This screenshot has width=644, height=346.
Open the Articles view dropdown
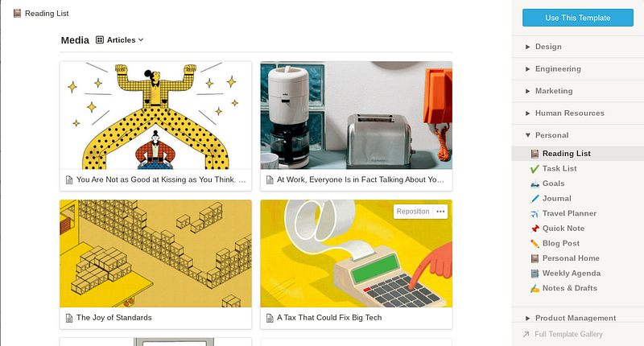point(119,39)
